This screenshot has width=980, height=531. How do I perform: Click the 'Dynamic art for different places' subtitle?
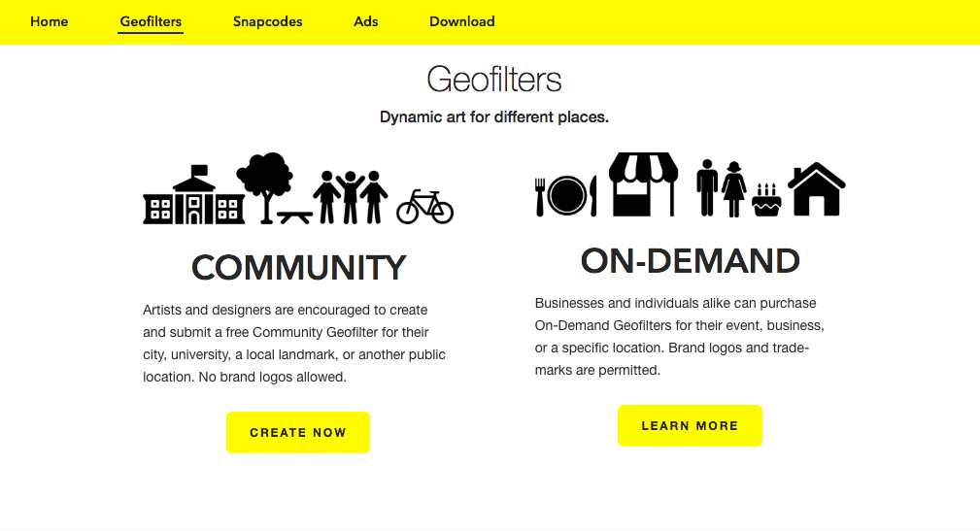(493, 116)
